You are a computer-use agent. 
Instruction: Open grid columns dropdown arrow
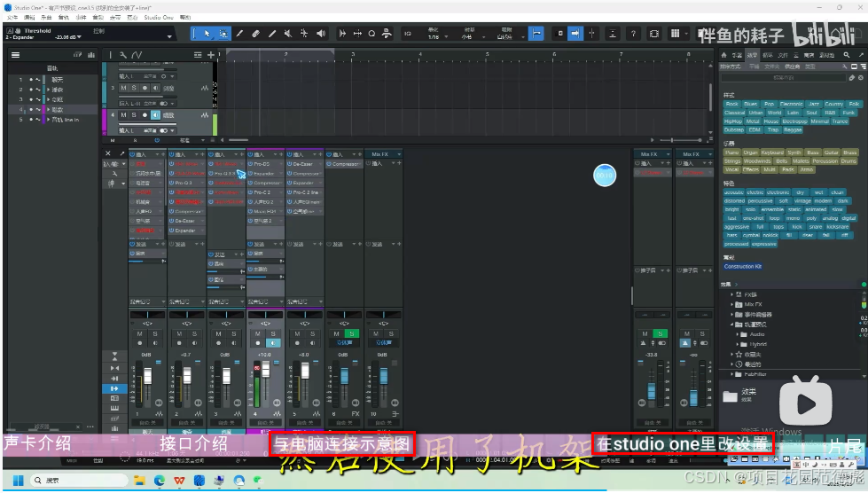(x=686, y=34)
